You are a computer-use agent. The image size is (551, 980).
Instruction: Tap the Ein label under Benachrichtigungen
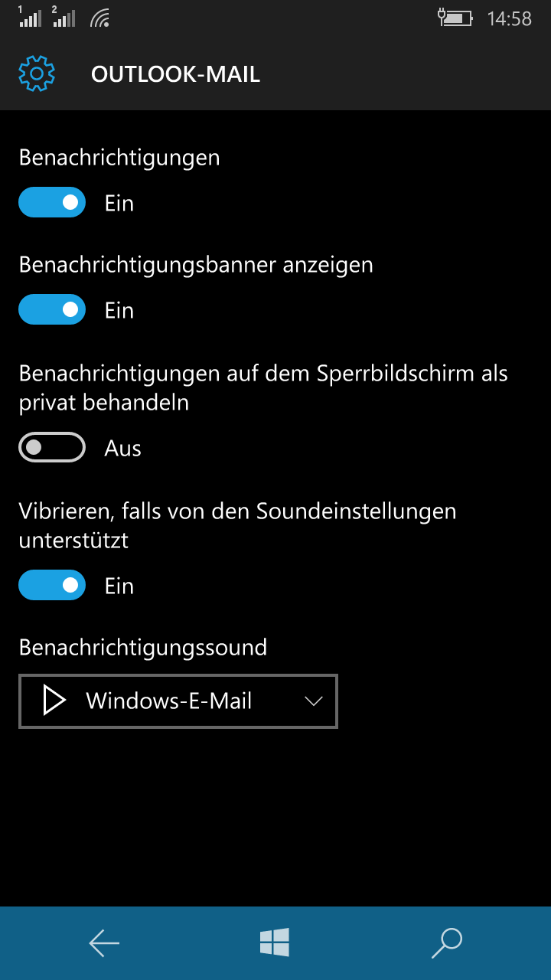coord(119,203)
